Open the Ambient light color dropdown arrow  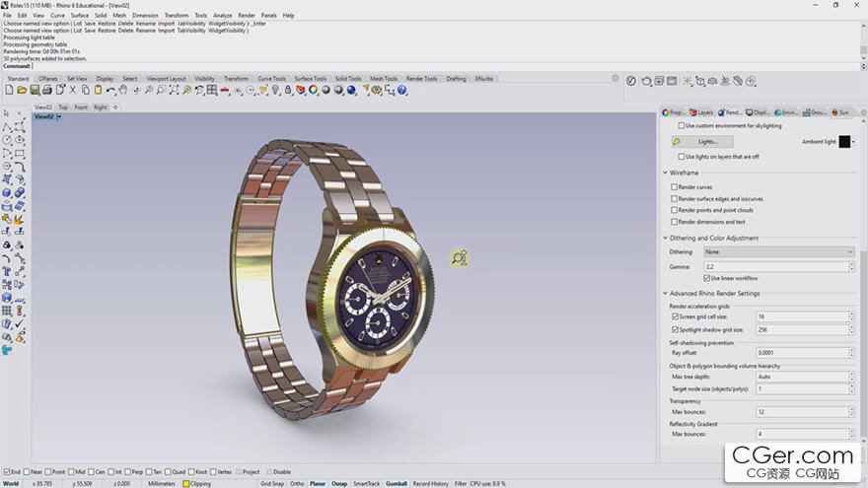[x=853, y=142]
